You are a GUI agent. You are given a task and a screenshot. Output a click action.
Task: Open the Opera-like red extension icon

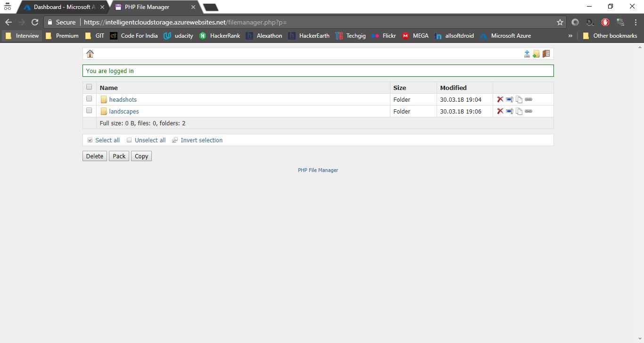[x=605, y=22]
